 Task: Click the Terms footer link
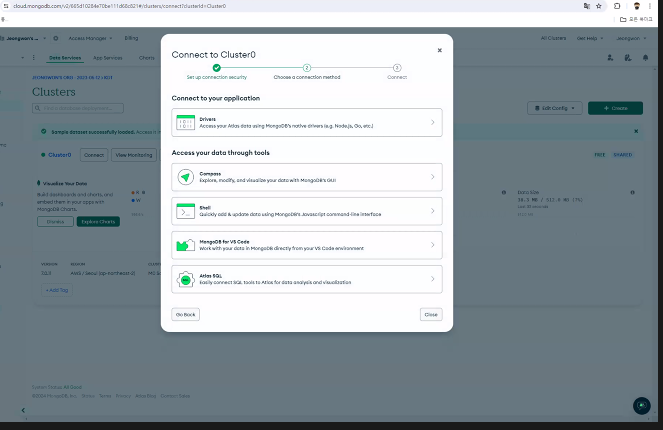(x=105, y=396)
